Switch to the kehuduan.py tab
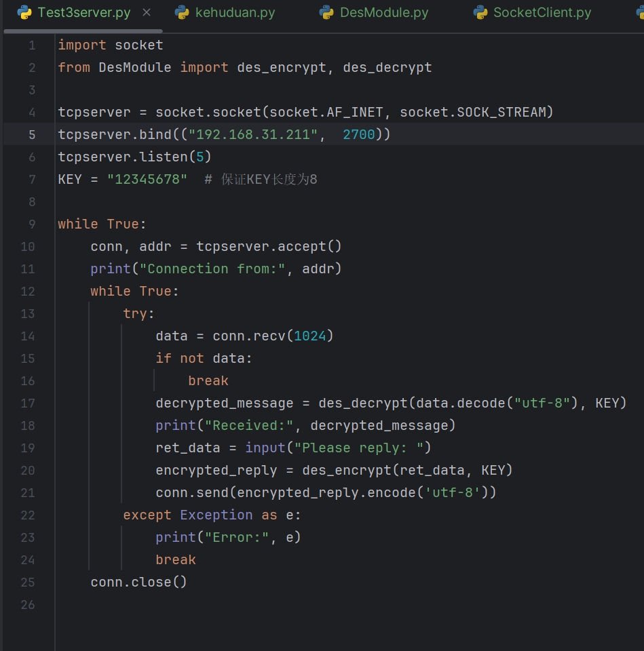Screen dimensions: 644x651 pyautogui.click(x=235, y=12)
